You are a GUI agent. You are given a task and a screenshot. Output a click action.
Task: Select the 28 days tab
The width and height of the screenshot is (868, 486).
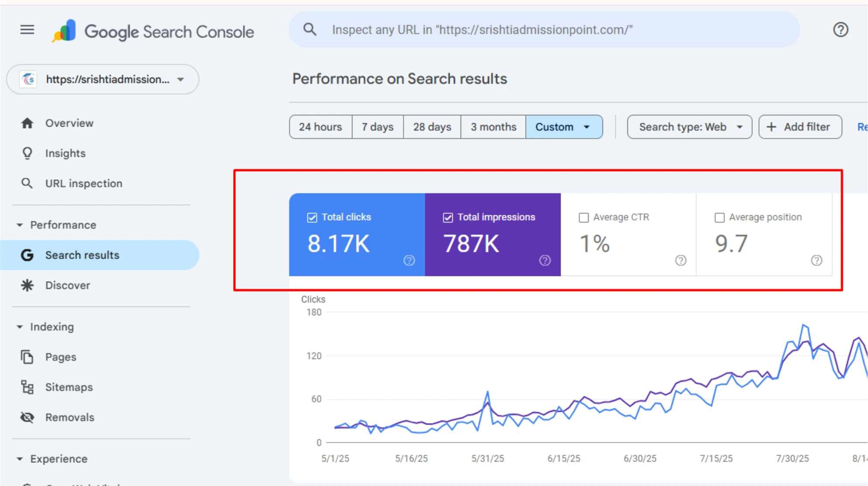[x=432, y=127]
